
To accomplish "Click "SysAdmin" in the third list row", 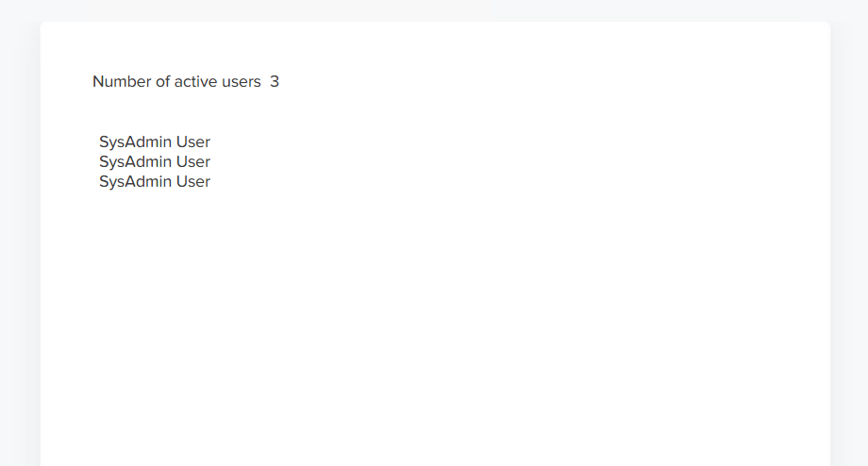I will pos(136,182).
